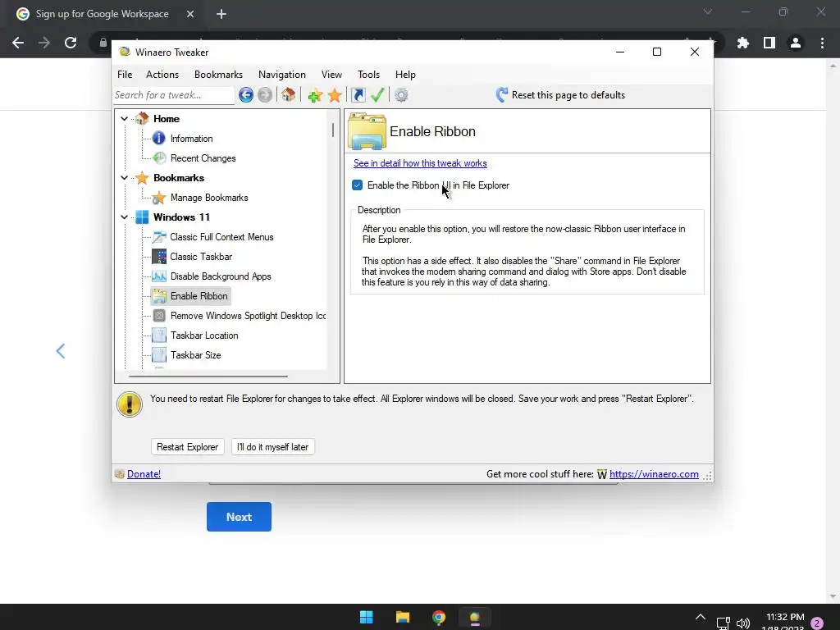Image resolution: width=840 pixels, height=630 pixels.
Task: Click the Restart Explorer button
Action: point(188,447)
